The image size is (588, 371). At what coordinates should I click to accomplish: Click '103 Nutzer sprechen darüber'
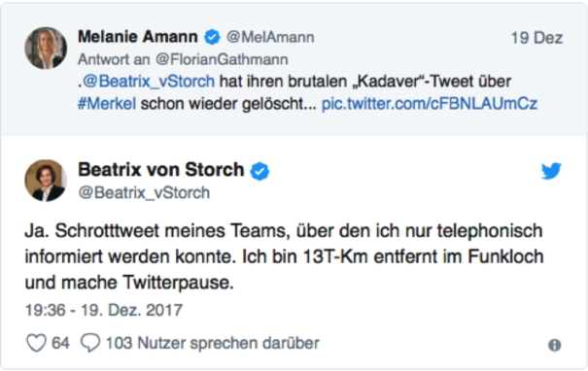(x=212, y=343)
